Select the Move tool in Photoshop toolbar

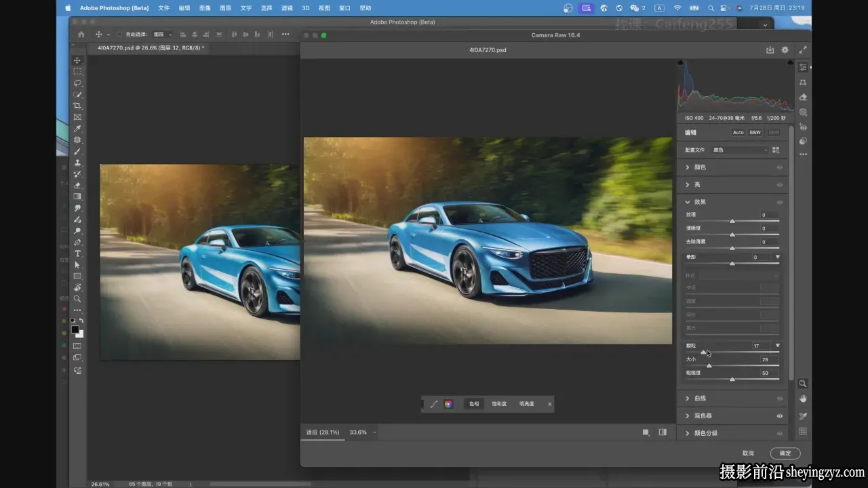77,60
